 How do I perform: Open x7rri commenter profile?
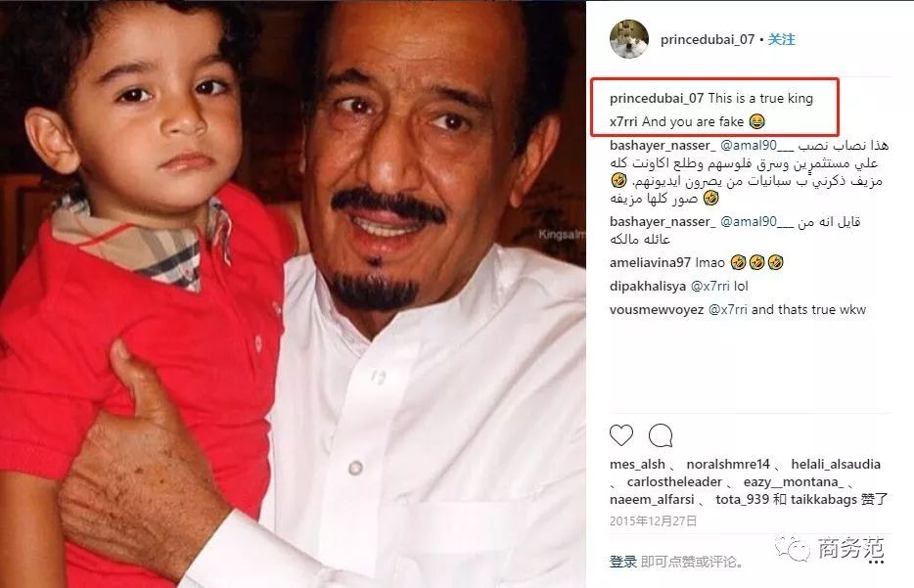623,121
